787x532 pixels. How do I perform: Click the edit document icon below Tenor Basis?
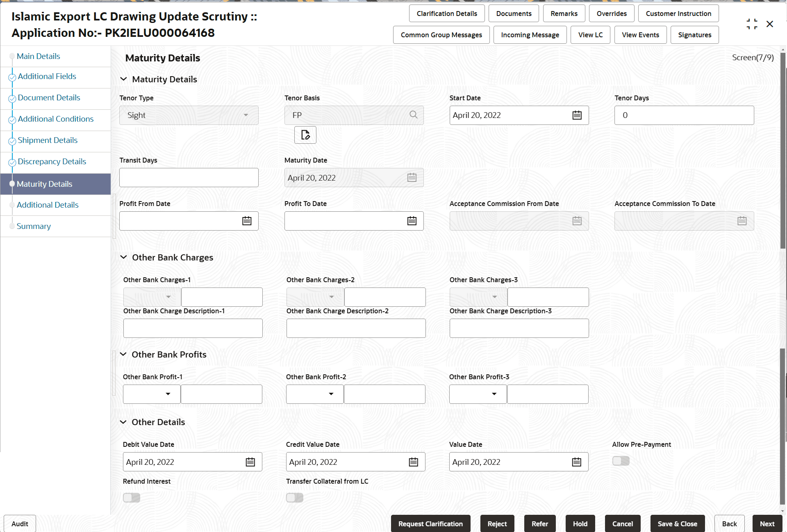[x=305, y=135]
